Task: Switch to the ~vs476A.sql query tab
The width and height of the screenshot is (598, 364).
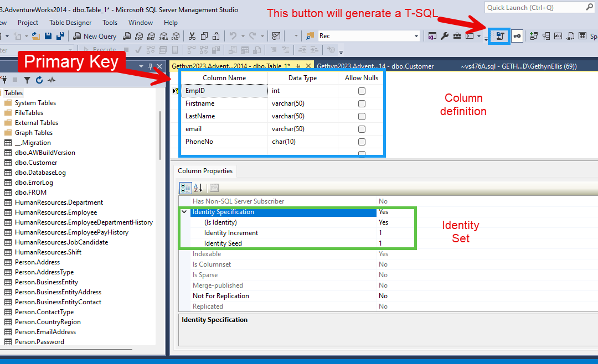Action: click(x=519, y=66)
